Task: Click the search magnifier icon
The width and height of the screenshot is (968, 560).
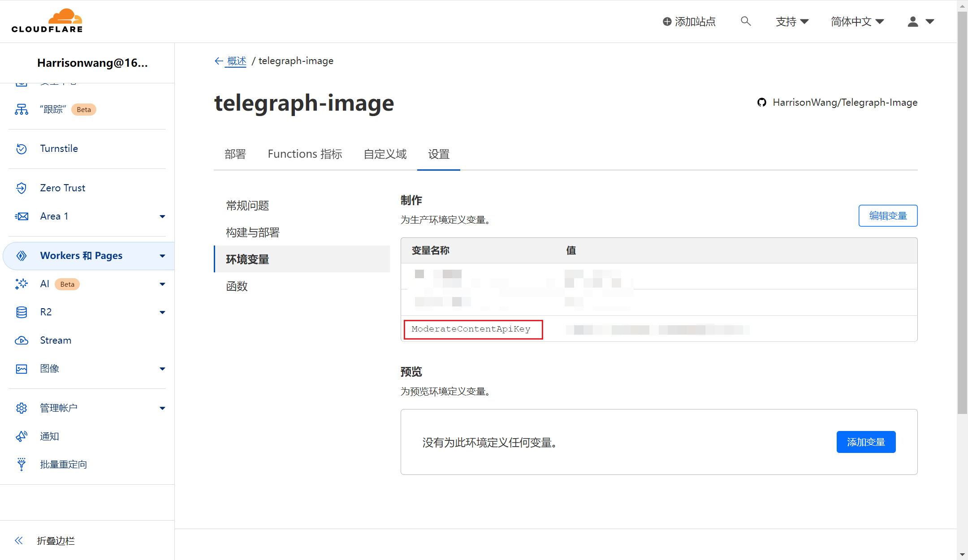Action: (x=745, y=21)
